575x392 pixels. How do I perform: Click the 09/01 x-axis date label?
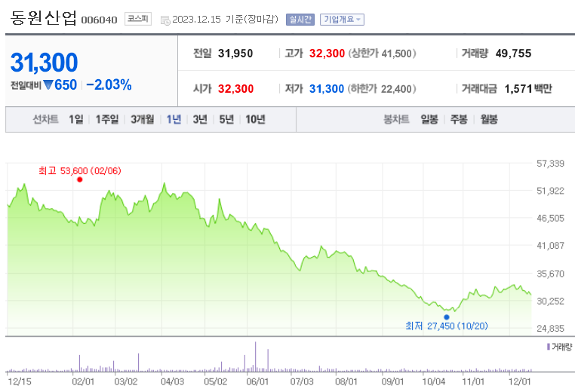click(x=392, y=381)
